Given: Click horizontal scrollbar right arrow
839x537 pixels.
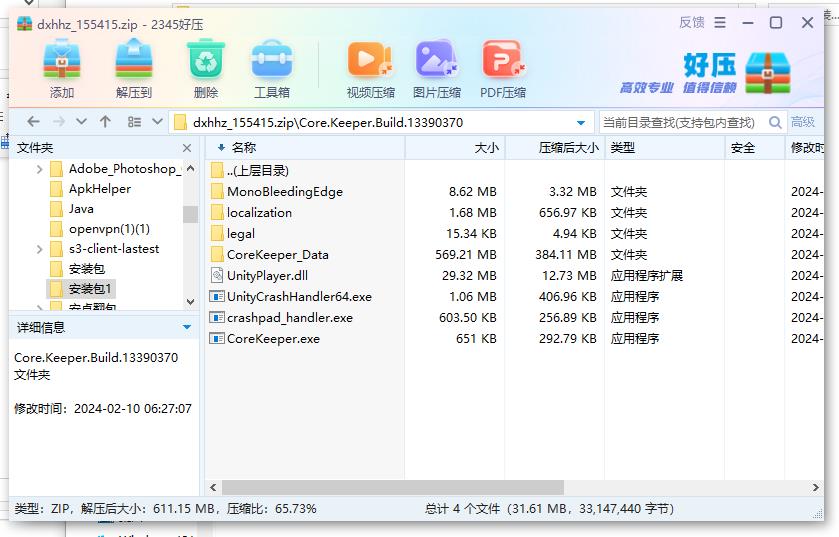Looking at the screenshot, I should (x=815, y=487).
